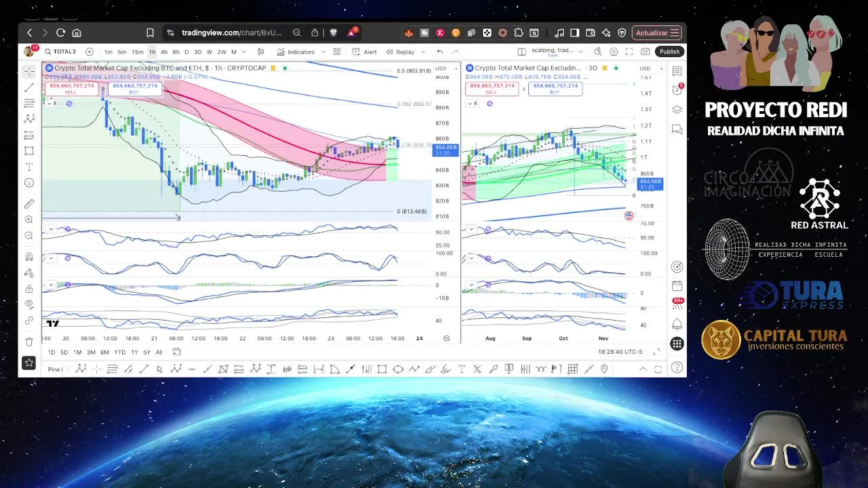Select the geometric shapes tool
Image resolution: width=868 pixels, height=488 pixels.
click(x=29, y=150)
